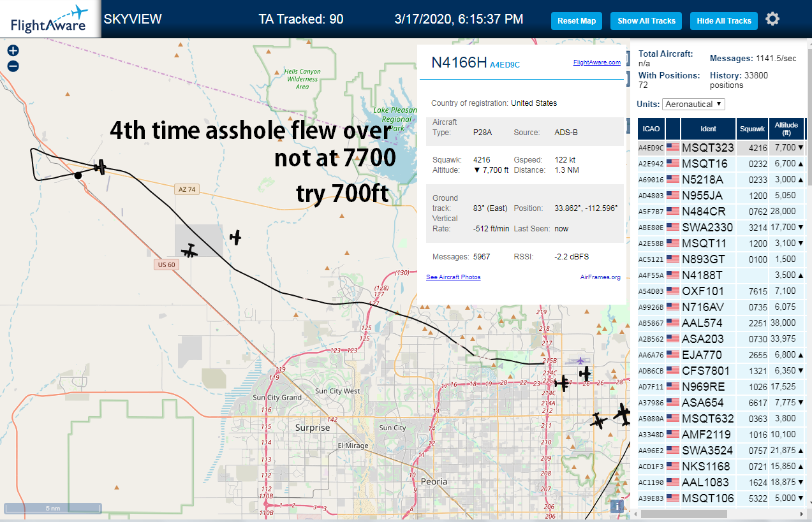Select the SWA2330 flight row
The height and width of the screenshot is (522, 812).
pyautogui.click(x=721, y=227)
